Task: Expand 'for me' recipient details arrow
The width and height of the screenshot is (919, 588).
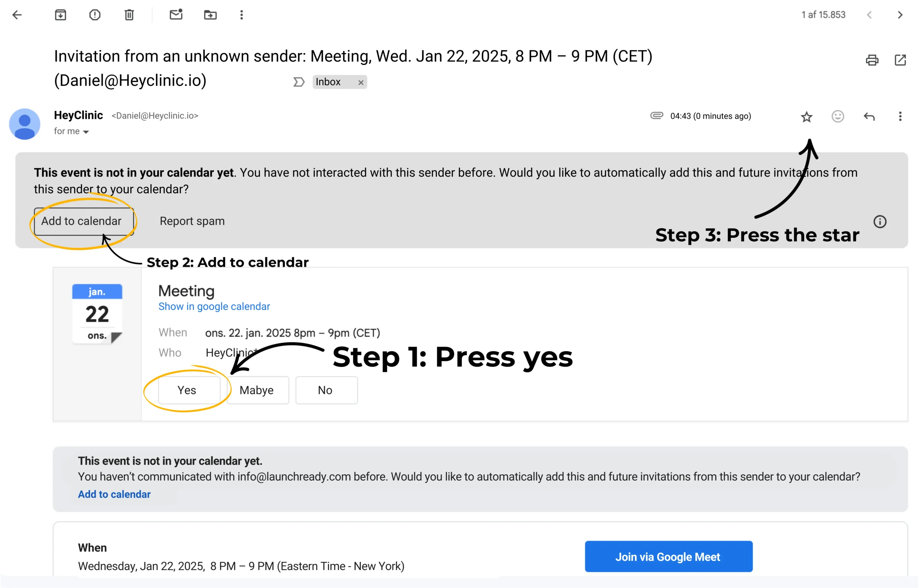Action: click(86, 132)
